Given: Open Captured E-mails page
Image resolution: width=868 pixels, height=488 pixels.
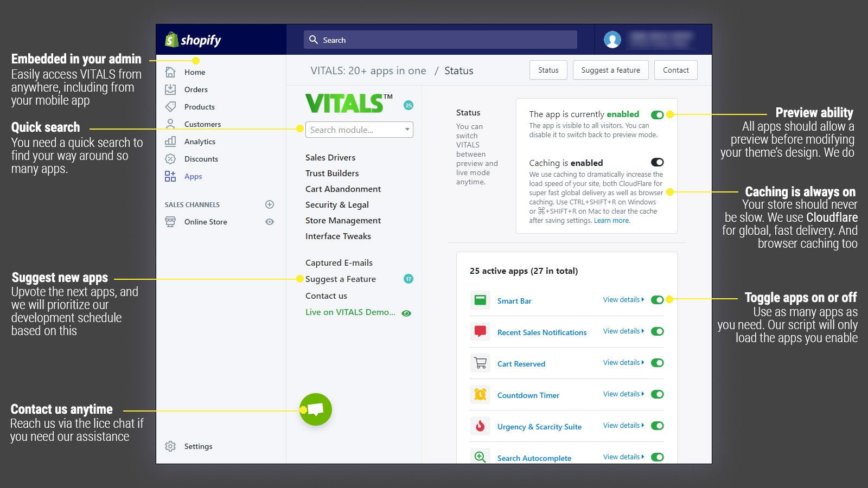Looking at the screenshot, I should (339, 262).
